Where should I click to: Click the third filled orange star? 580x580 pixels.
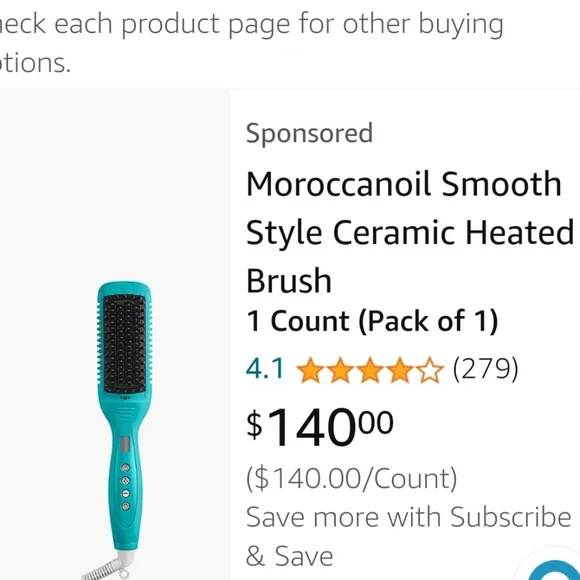370,370
